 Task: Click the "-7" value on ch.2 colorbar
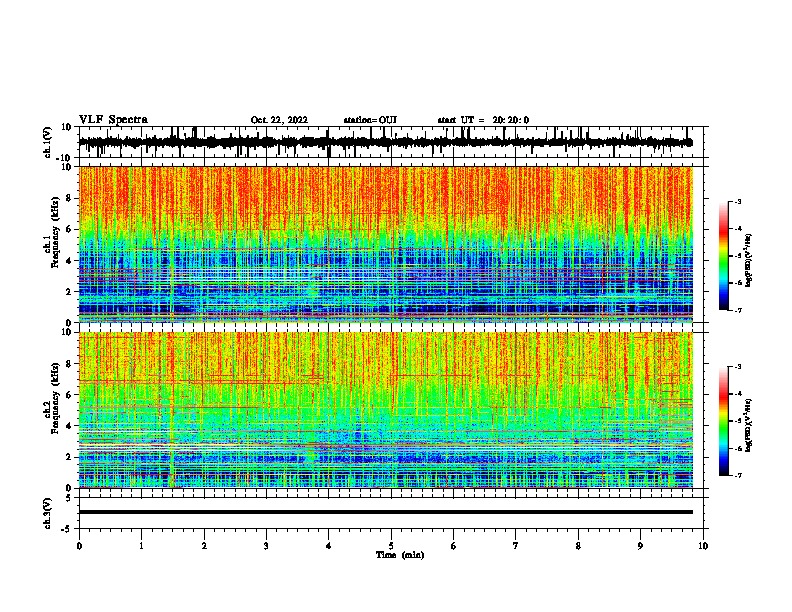[x=737, y=475]
